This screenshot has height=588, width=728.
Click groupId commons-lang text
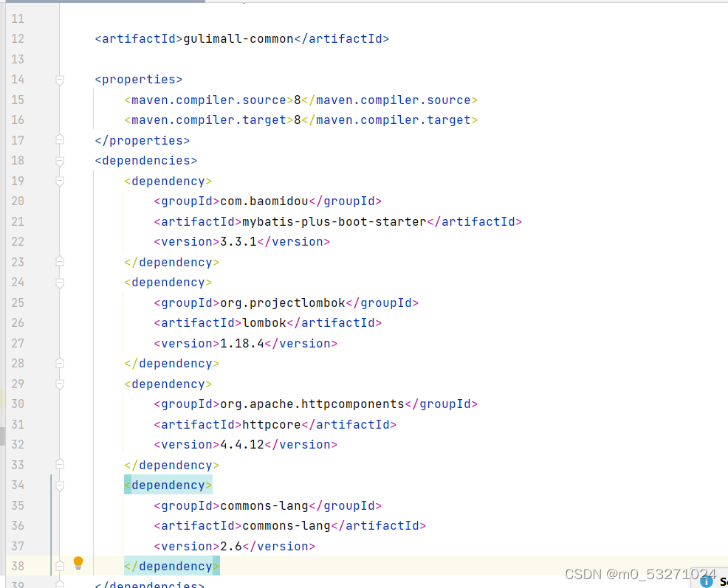[x=264, y=506]
